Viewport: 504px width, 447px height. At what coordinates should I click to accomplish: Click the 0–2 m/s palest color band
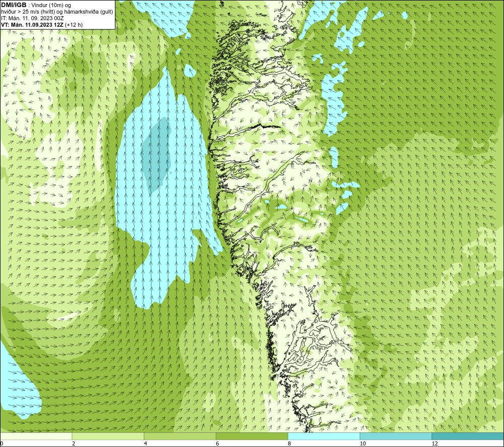pos(36,436)
